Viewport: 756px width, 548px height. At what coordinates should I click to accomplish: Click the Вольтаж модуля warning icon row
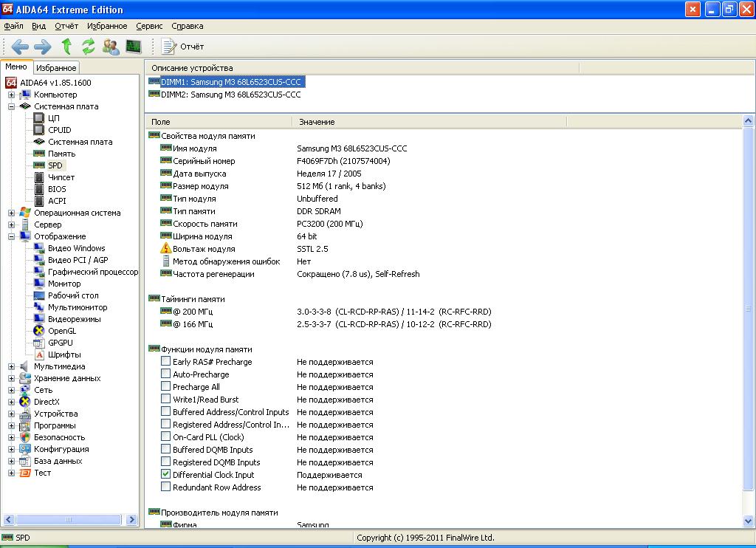tap(166, 249)
